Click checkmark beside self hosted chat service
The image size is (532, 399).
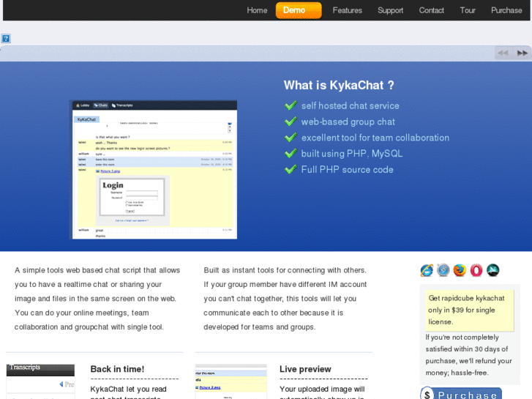pyautogui.click(x=291, y=105)
